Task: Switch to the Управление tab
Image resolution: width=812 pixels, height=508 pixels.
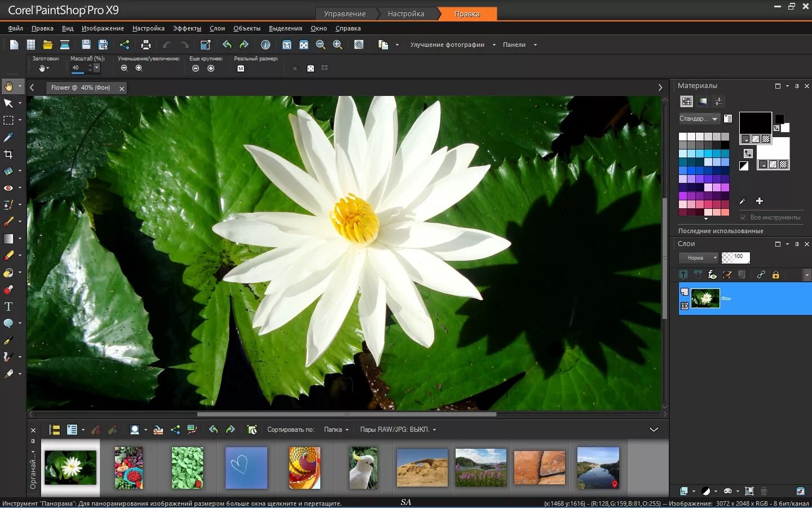Action: pyautogui.click(x=345, y=14)
